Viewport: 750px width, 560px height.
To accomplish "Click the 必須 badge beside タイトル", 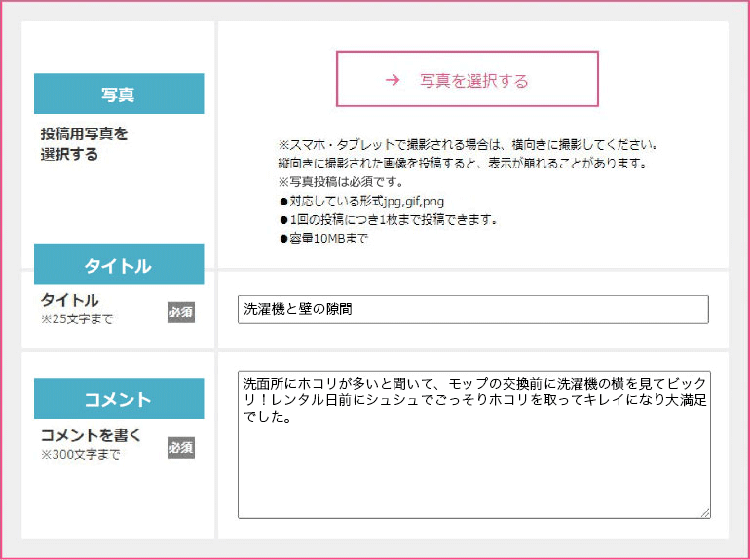I will 181,312.
